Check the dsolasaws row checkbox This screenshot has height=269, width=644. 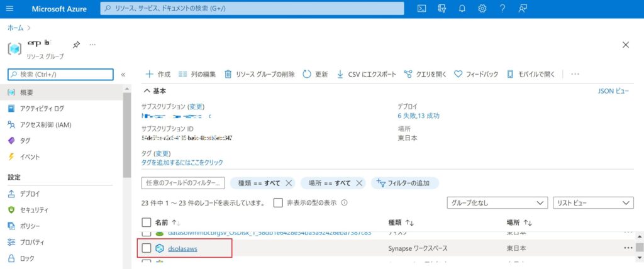click(x=147, y=248)
